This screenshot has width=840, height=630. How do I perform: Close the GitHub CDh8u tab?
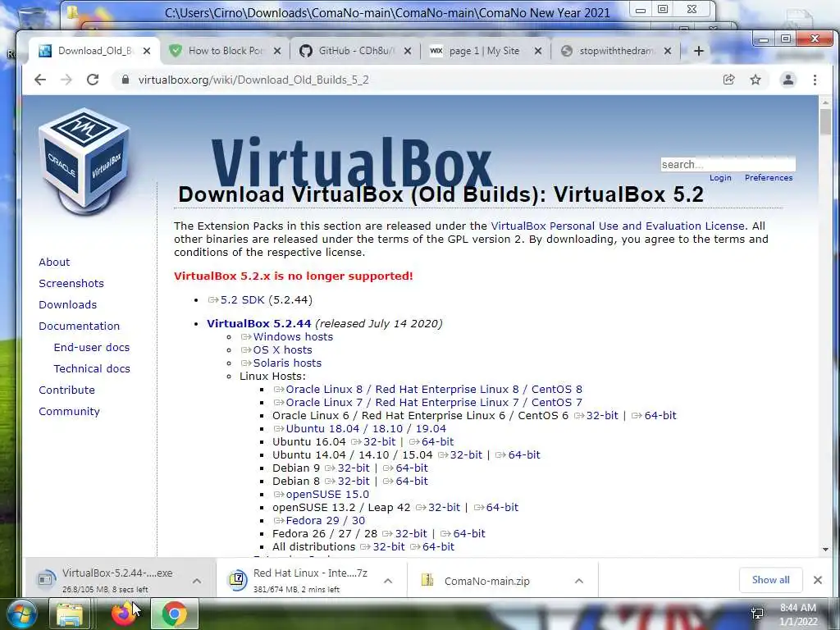(x=408, y=51)
